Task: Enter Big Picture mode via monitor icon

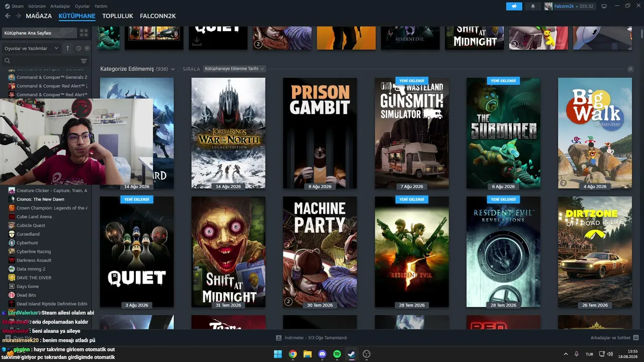Action: [x=604, y=6]
